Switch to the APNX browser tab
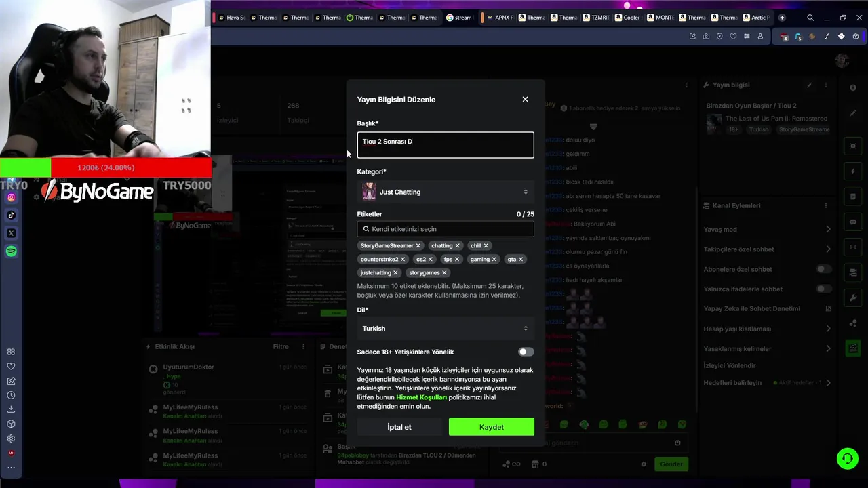The image size is (868, 488). click(x=498, y=18)
